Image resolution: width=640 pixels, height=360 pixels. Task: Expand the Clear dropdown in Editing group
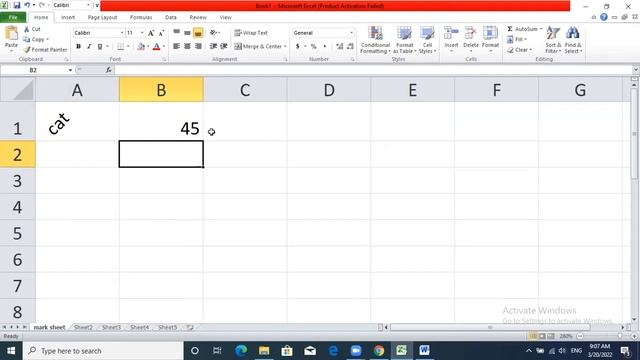(x=530, y=50)
